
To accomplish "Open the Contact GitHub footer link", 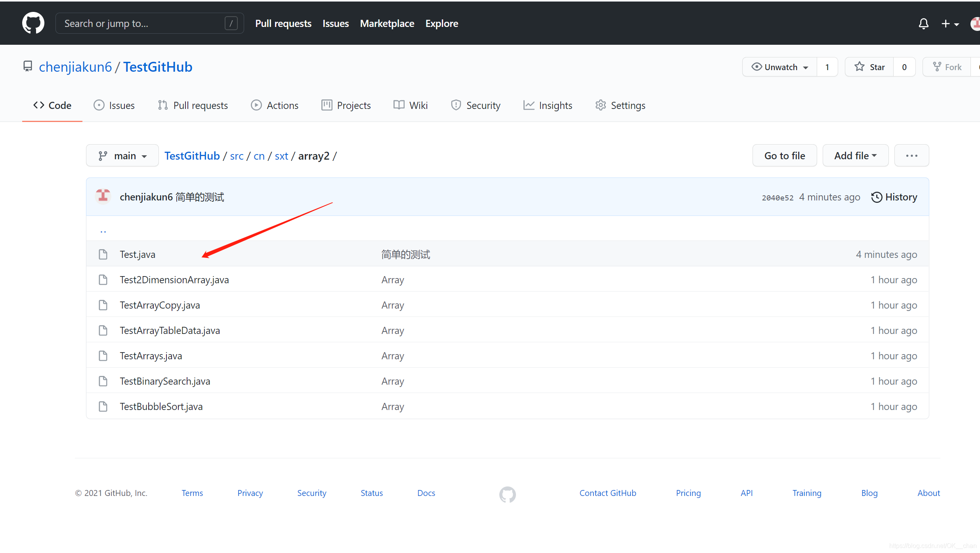I will point(607,493).
